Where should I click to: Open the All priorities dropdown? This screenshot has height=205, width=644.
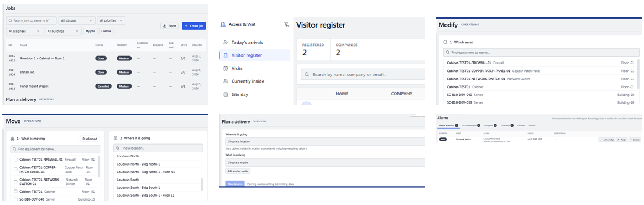coord(111,20)
